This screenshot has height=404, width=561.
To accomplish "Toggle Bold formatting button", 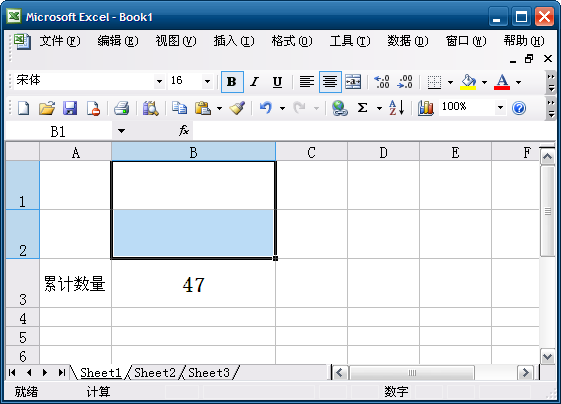I will 232,82.
